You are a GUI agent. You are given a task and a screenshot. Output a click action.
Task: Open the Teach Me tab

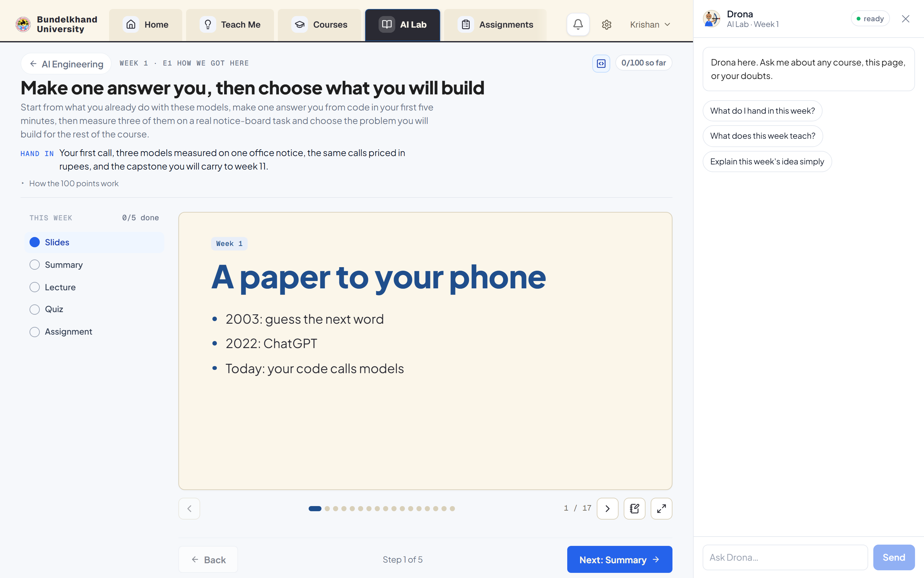pos(230,25)
